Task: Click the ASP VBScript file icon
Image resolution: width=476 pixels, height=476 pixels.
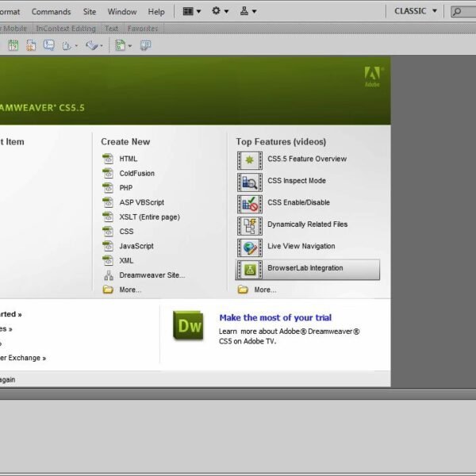Action: coord(108,202)
